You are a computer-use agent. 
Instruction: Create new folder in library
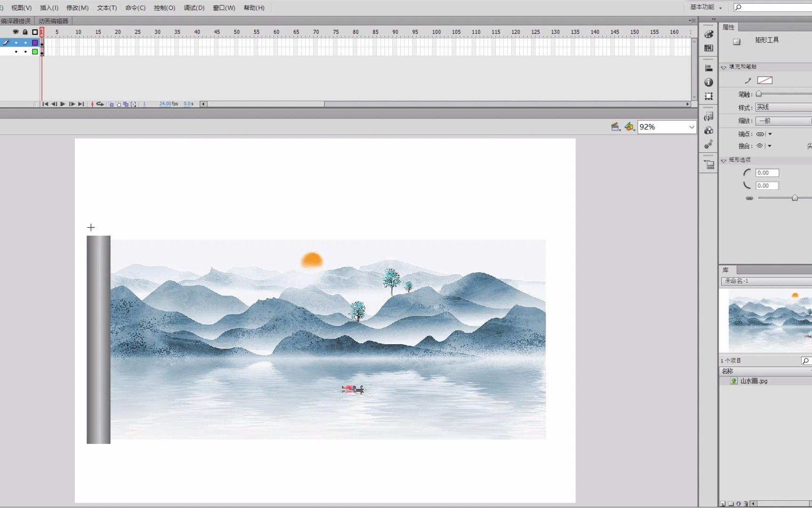pyautogui.click(x=731, y=504)
